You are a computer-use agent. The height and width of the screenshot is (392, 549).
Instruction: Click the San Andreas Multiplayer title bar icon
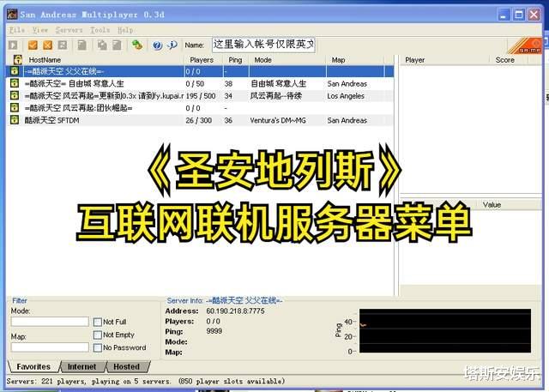tap(12, 15)
